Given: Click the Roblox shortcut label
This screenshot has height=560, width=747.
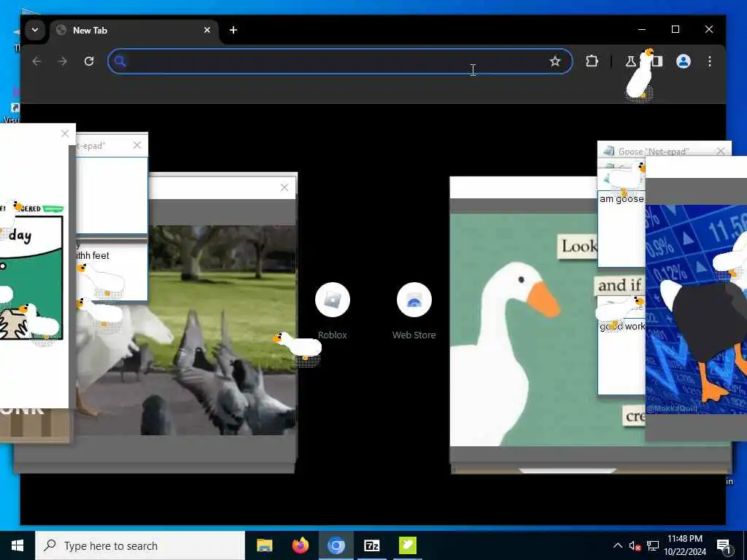Looking at the screenshot, I should point(333,335).
